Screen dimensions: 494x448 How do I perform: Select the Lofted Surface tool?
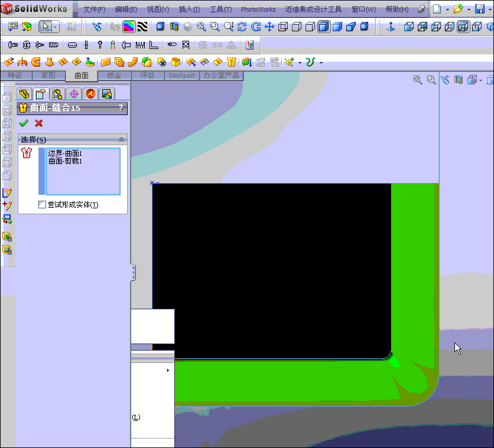pos(50,62)
